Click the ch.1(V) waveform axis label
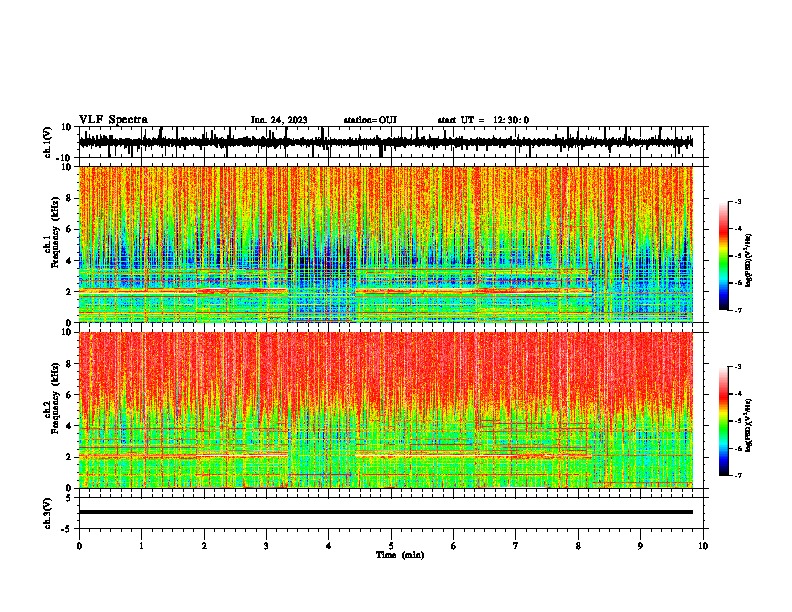The image size is (792, 612). (48, 142)
